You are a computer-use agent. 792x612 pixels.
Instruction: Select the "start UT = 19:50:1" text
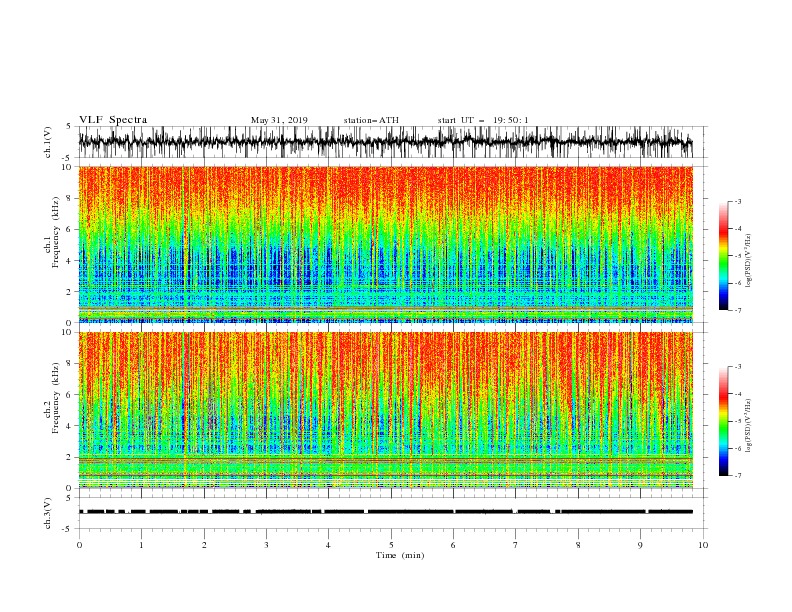(x=483, y=120)
